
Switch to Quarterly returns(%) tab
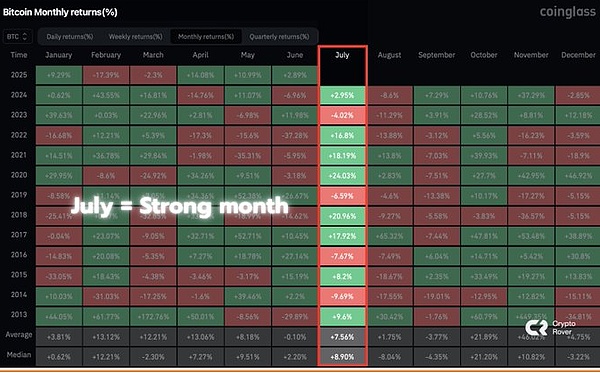click(279, 37)
